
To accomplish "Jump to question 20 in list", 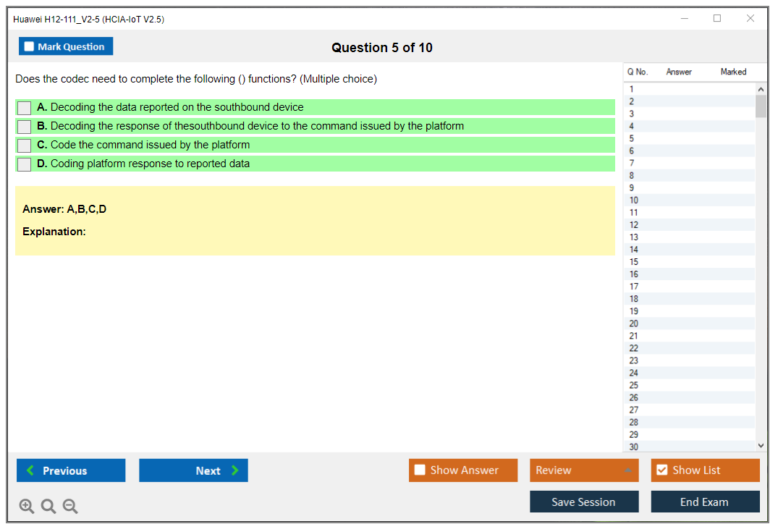I will (x=634, y=324).
